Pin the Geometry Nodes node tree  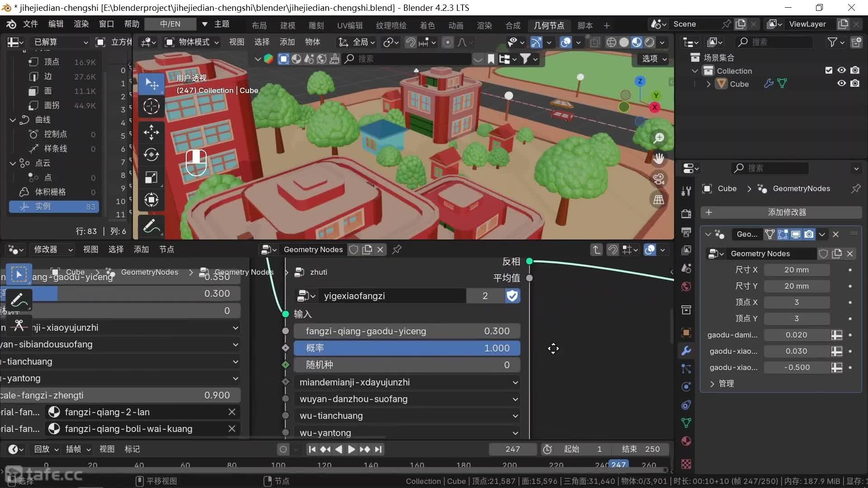(397, 249)
